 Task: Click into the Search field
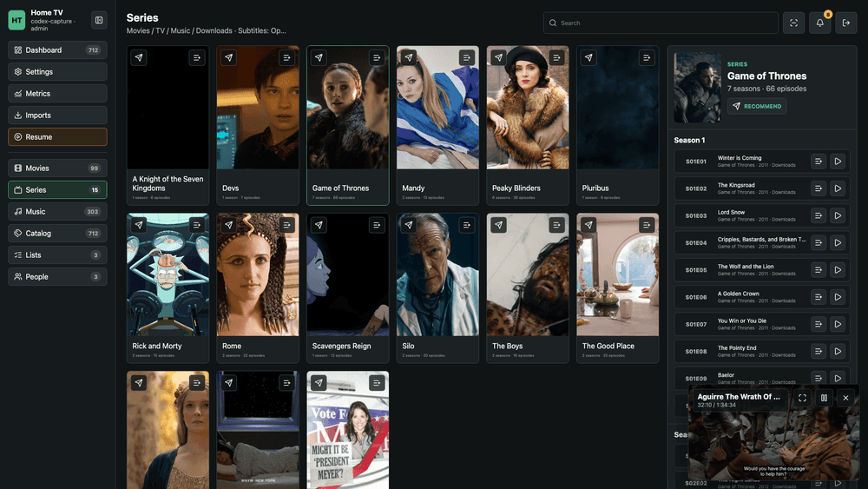(x=661, y=23)
